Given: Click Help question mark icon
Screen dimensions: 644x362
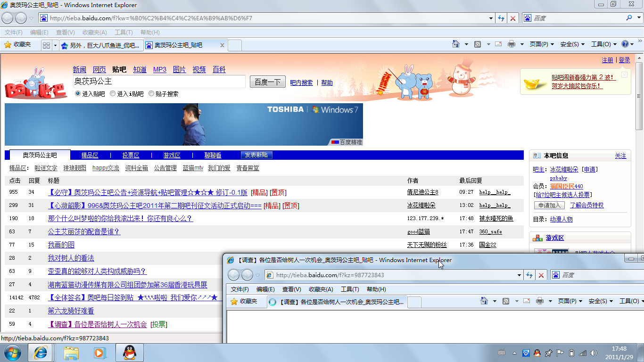Looking at the screenshot, I should coord(625,44).
